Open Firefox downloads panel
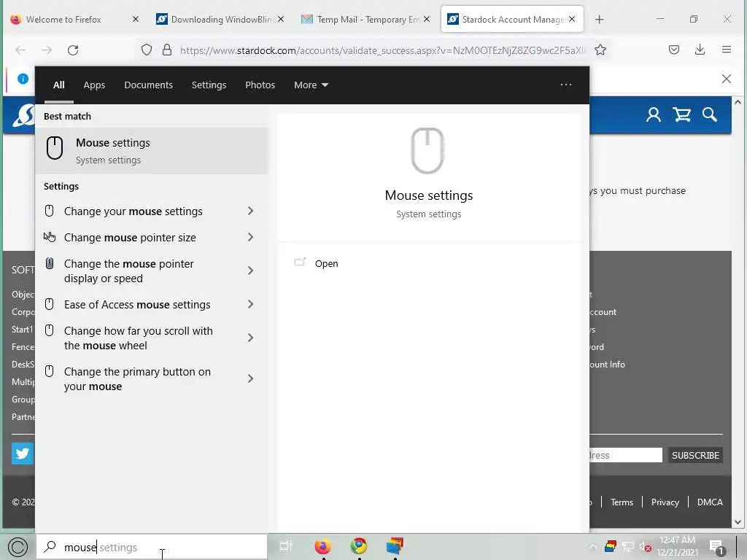747x560 pixels. 700,50
